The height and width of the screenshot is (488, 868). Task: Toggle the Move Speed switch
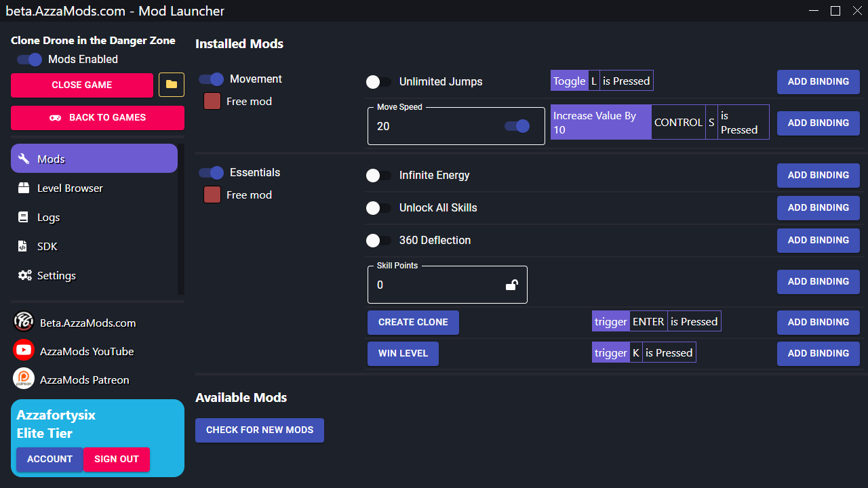click(x=517, y=126)
